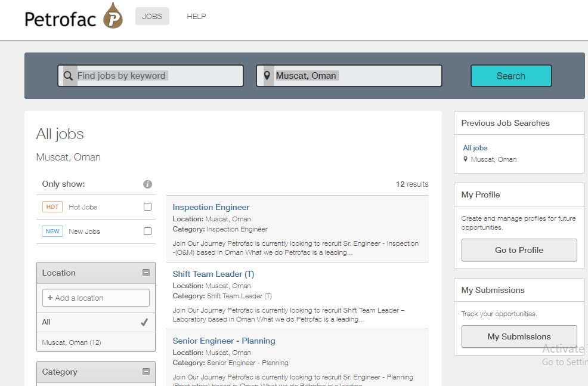Open the Senior Engineer - Planning job
The image size is (588, 386).
click(224, 341)
